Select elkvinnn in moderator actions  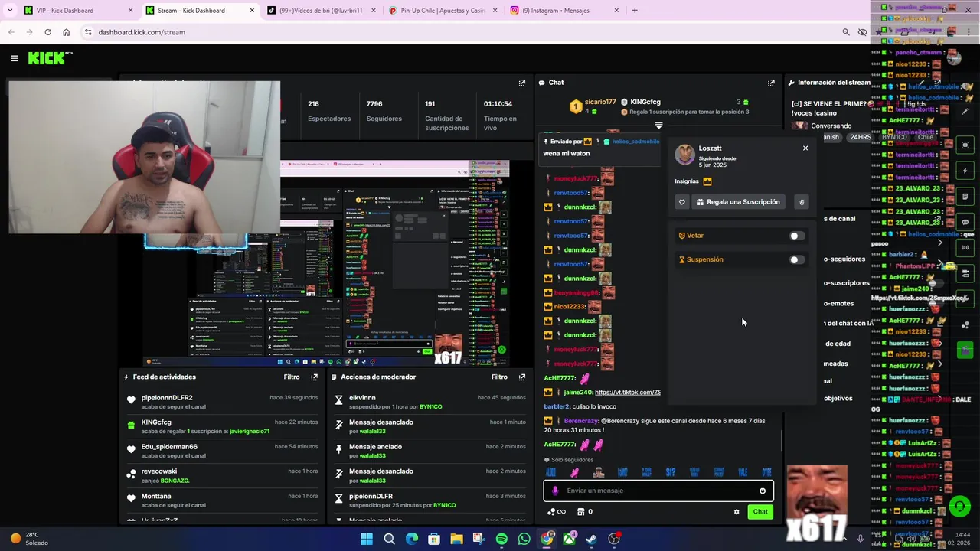click(362, 398)
